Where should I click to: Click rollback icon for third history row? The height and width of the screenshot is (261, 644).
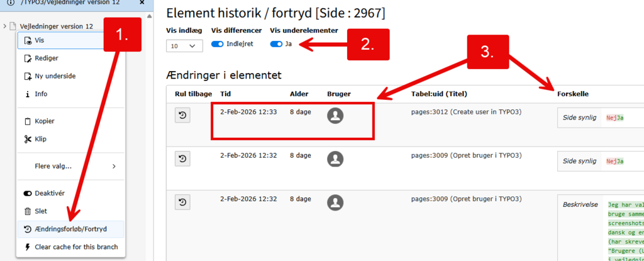click(x=182, y=202)
